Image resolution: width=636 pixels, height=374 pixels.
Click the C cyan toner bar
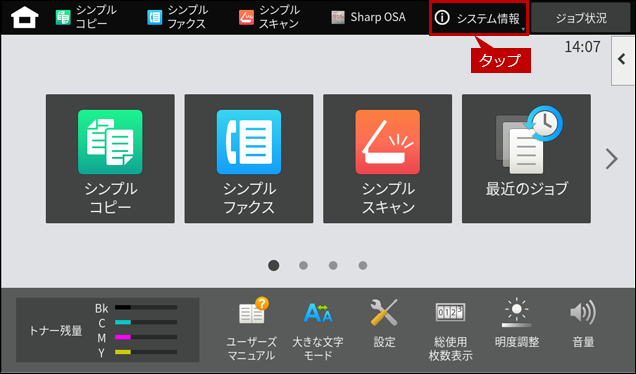click(146, 322)
